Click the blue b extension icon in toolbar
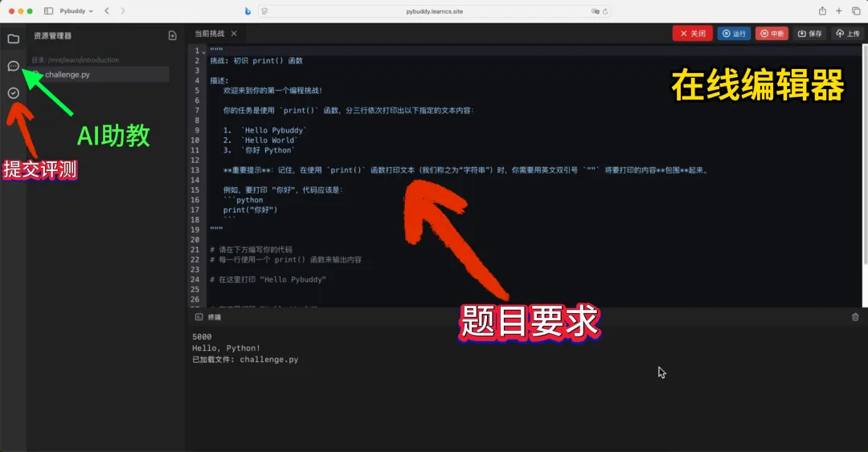Screen dimensions: 868x452 248,11
